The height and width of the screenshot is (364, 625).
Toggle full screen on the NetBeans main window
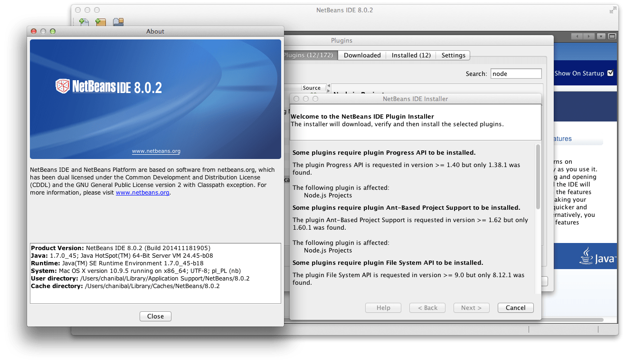(x=613, y=10)
